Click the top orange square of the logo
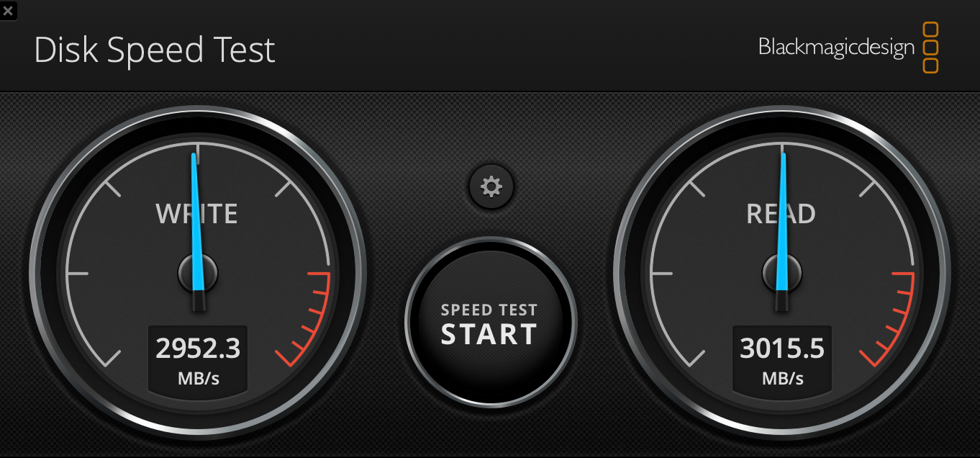 pos(930,30)
